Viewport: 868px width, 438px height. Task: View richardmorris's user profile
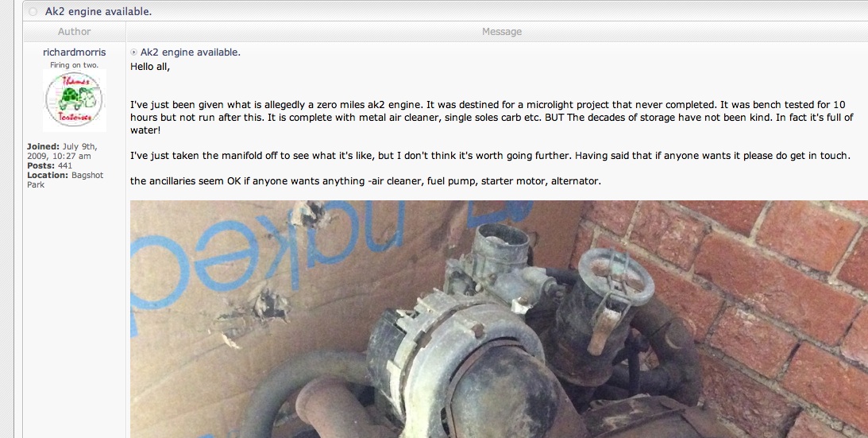tap(74, 52)
